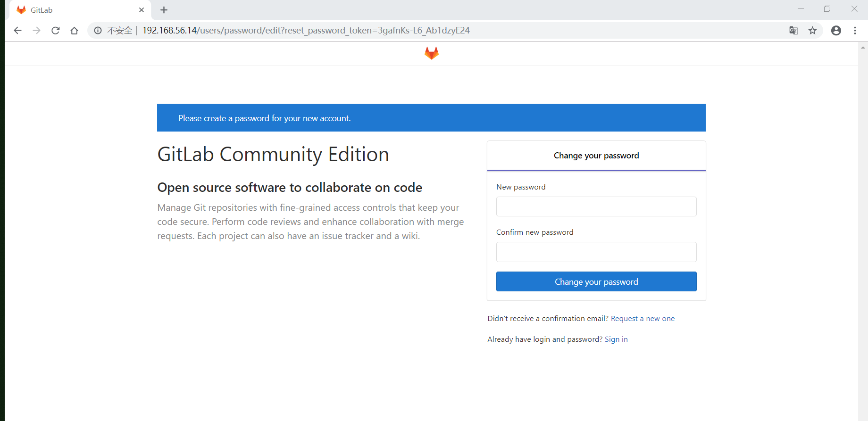Focus the Confirm new password field
Image resolution: width=868 pixels, height=421 pixels.
(596, 252)
